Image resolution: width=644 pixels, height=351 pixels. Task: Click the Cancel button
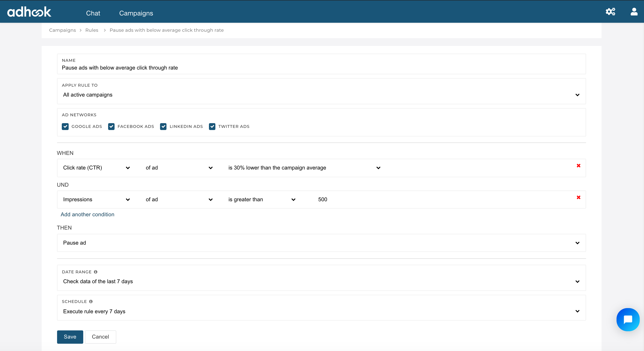tap(100, 337)
